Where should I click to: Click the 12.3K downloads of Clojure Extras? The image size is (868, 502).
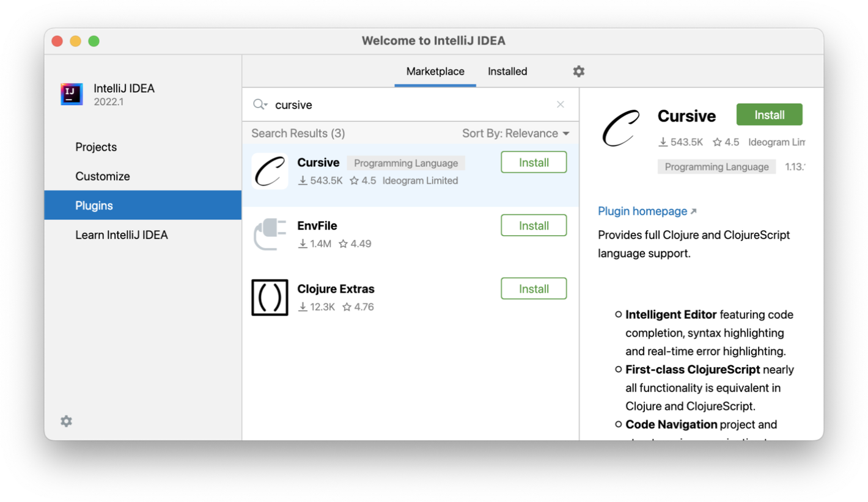click(x=317, y=307)
